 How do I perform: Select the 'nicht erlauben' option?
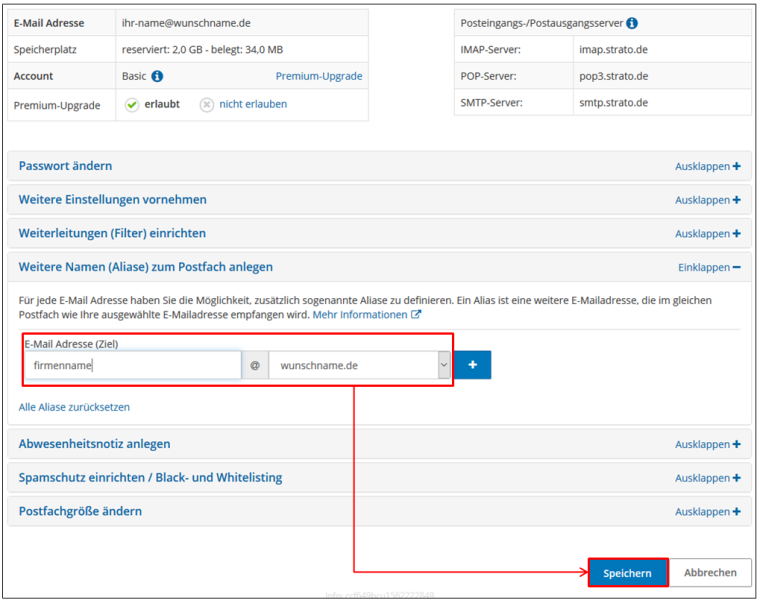[207, 104]
